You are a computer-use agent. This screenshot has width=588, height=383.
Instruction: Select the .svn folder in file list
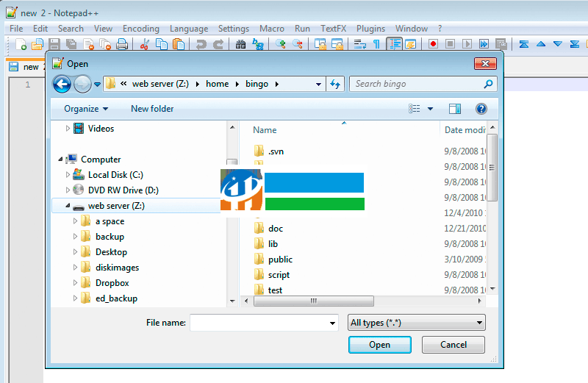276,151
